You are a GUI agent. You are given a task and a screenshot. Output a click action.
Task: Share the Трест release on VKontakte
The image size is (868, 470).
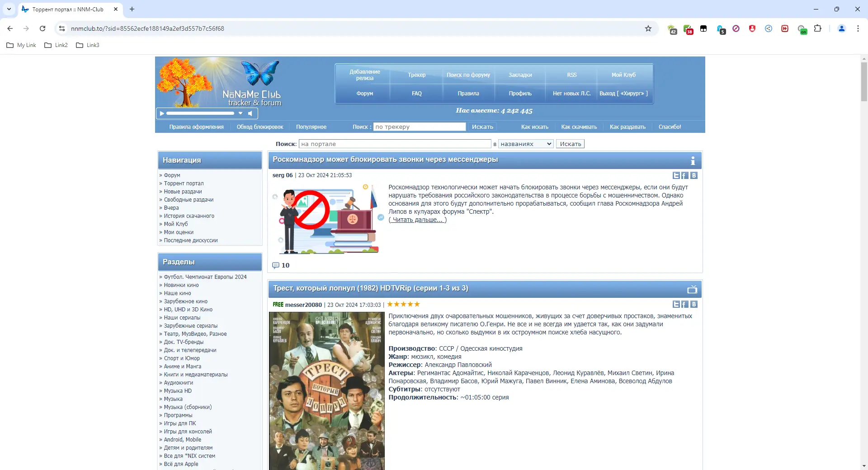694,304
